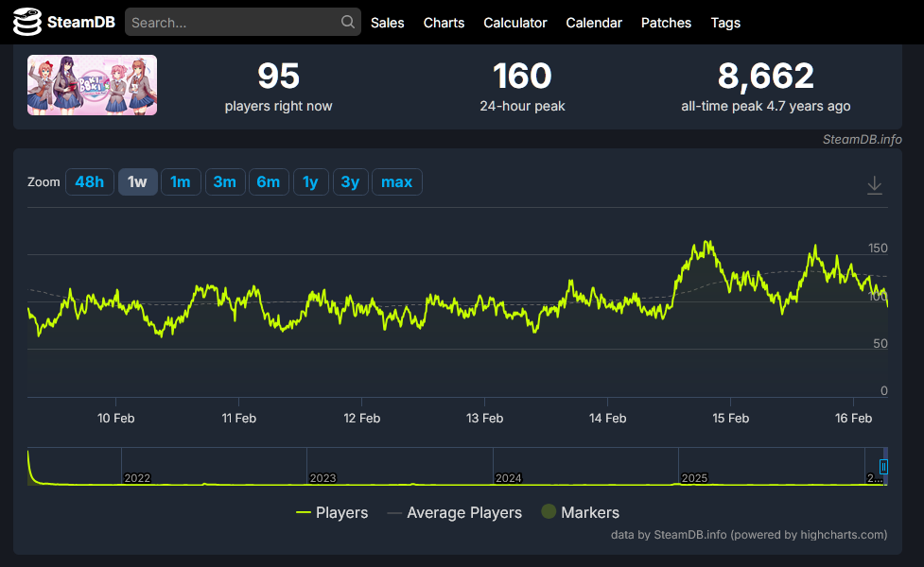The image size is (924, 567).
Task: Click the 16 Feb axis label
Action: (853, 418)
